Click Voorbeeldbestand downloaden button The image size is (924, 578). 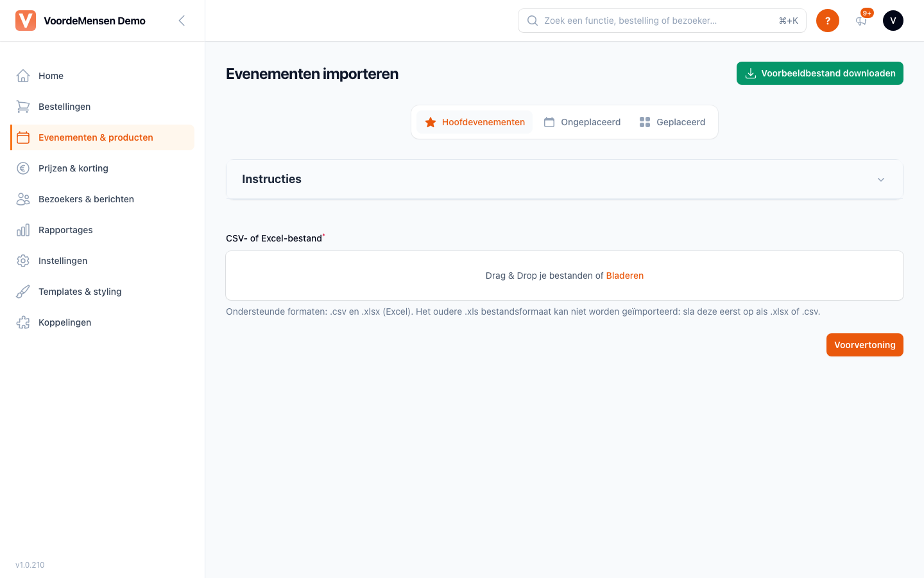click(x=820, y=73)
